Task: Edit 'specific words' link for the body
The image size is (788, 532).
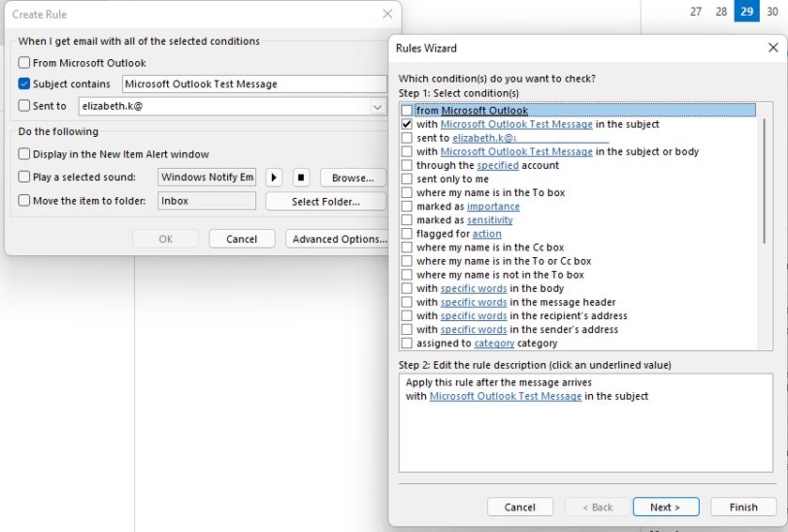Action: 474,288
